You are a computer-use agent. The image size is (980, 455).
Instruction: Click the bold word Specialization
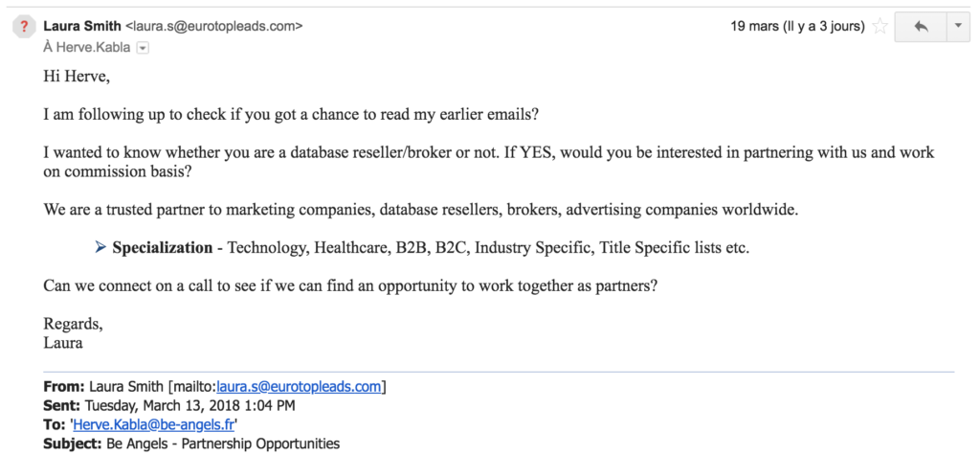tap(163, 248)
